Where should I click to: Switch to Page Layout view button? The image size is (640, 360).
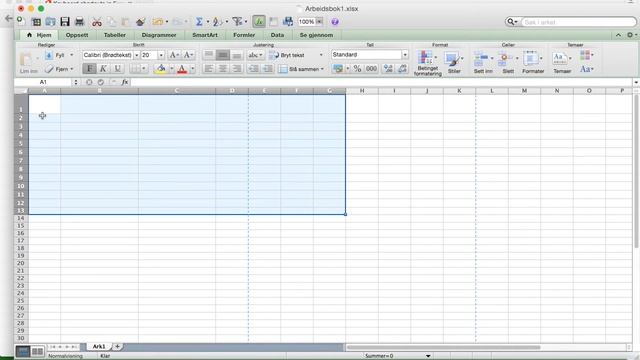pos(38,351)
